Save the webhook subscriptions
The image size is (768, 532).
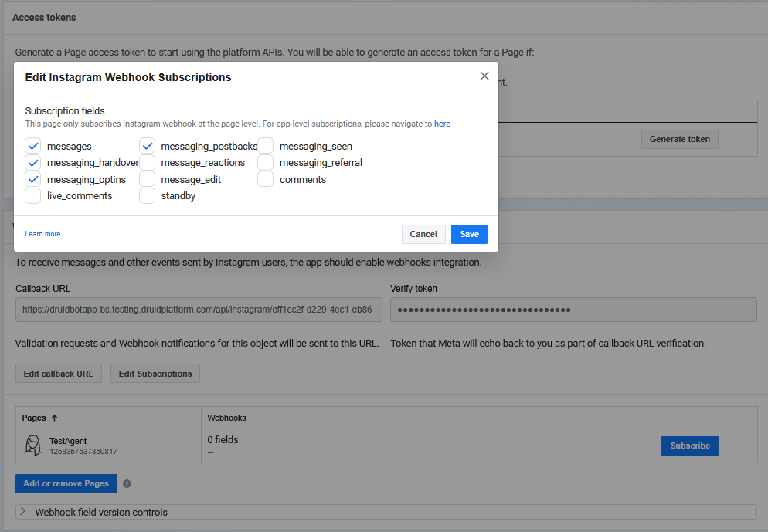click(469, 234)
